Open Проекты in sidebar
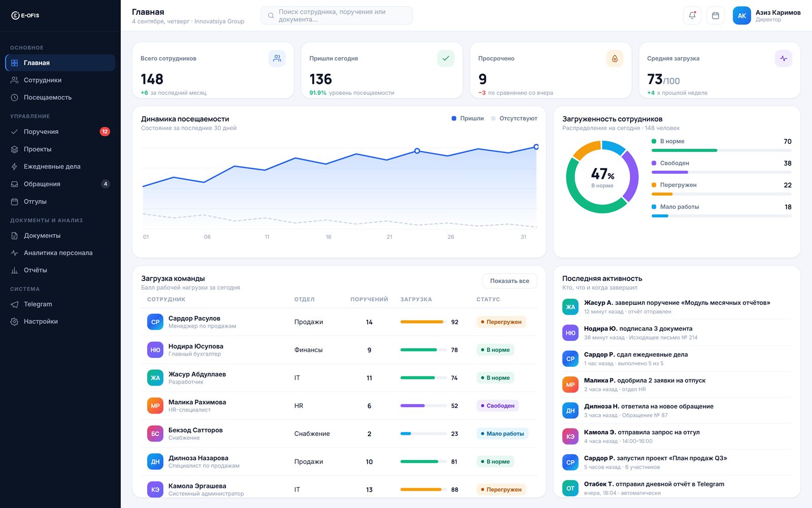Screen dimensions: 812x508 [x=60, y=149]
